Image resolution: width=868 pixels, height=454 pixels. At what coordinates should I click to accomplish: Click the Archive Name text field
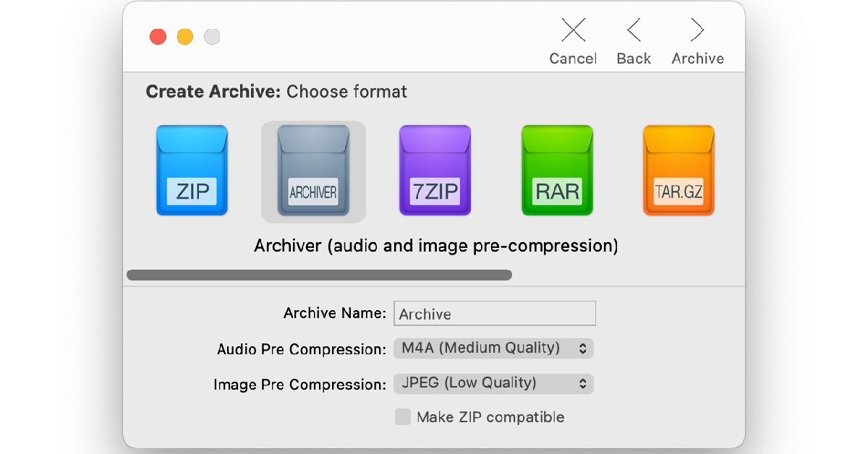click(x=495, y=314)
